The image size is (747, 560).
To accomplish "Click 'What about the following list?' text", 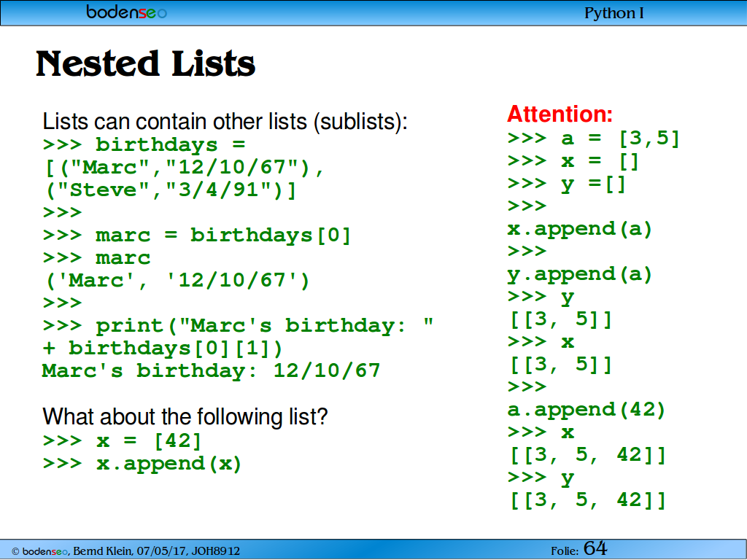I will [x=185, y=416].
